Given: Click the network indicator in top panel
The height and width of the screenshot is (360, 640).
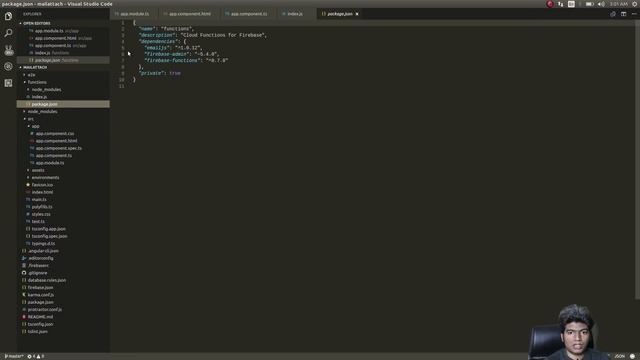Looking at the screenshot, I should [x=560, y=4].
